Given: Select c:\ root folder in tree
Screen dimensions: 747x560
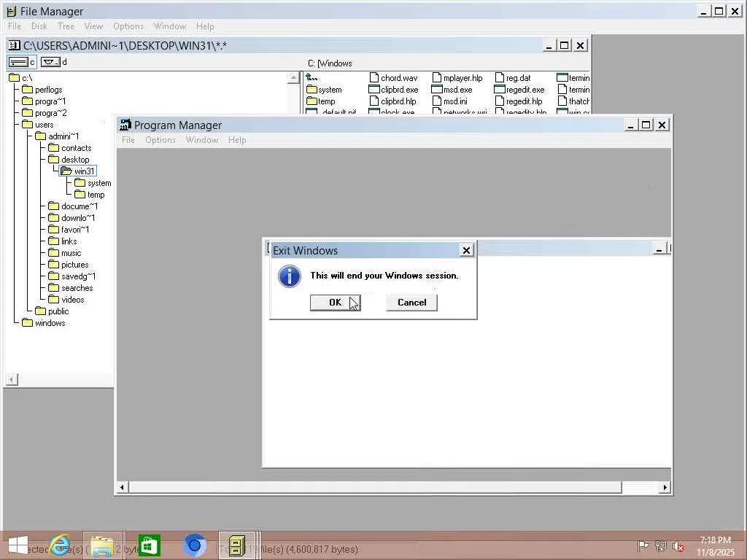Looking at the screenshot, I should click(x=20, y=77).
